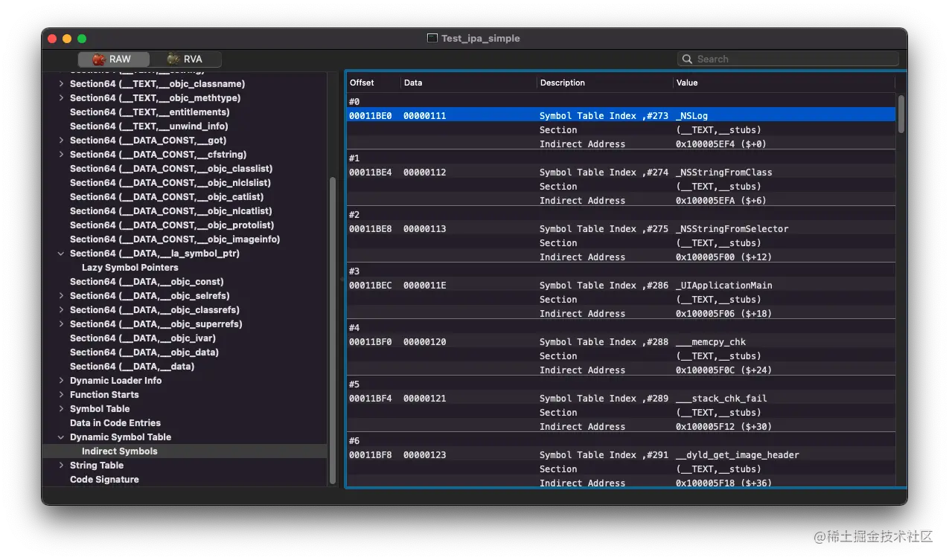Click offset cell 00011BEC
Image resolution: width=949 pixels, height=560 pixels.
click(370, 285)
